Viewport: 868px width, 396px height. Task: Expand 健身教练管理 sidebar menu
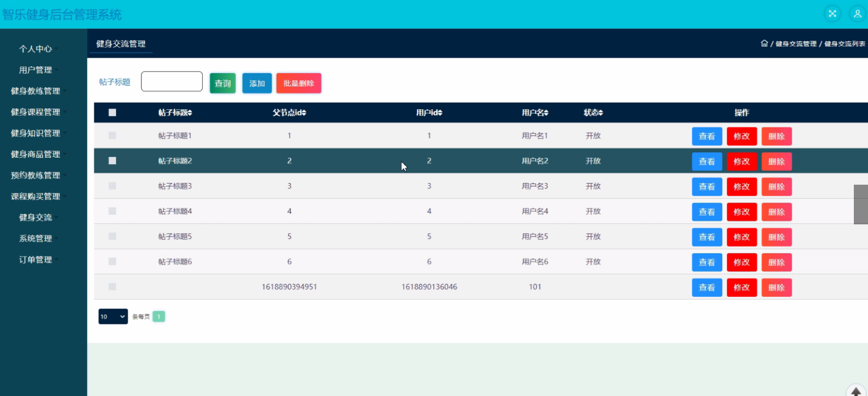coord(35,91)
